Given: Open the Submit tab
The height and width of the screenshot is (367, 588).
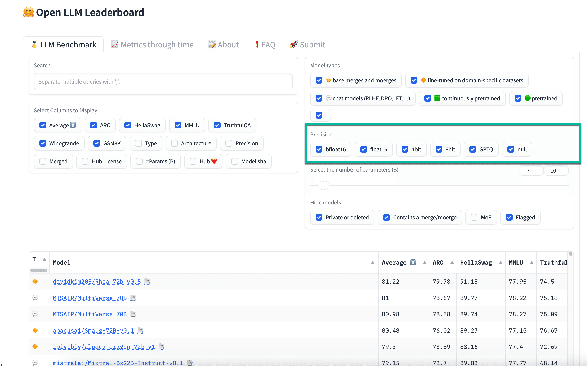Looking at the screenshot, I should tap(308, 45).
